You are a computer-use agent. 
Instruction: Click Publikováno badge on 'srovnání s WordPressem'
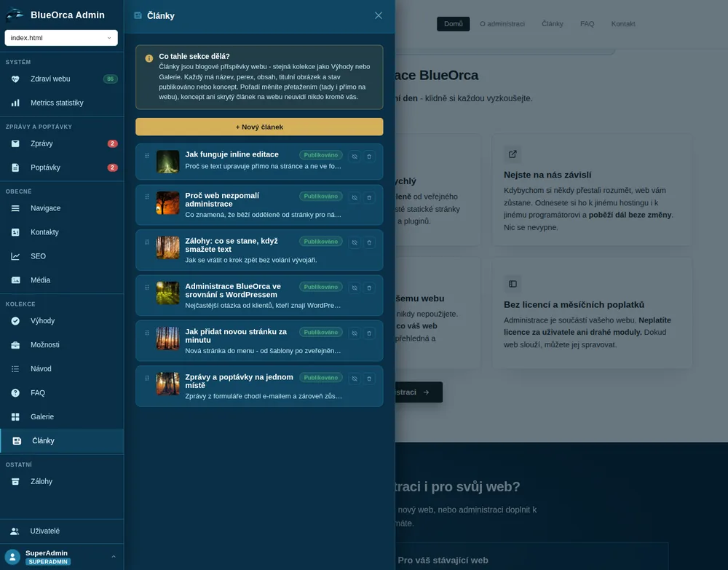pyautogui.click(x=321, y=287)
